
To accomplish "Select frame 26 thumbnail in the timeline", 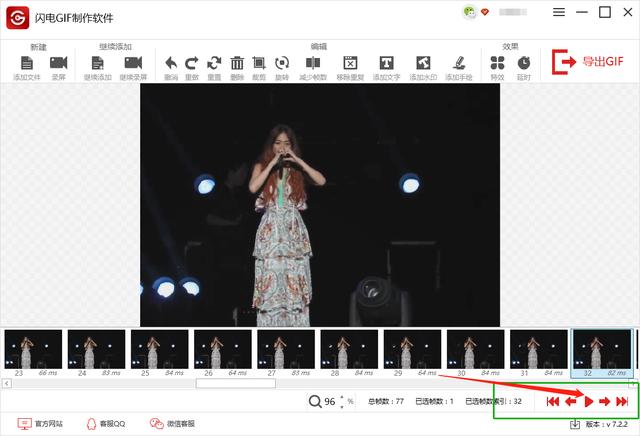I will click(223, 350).
